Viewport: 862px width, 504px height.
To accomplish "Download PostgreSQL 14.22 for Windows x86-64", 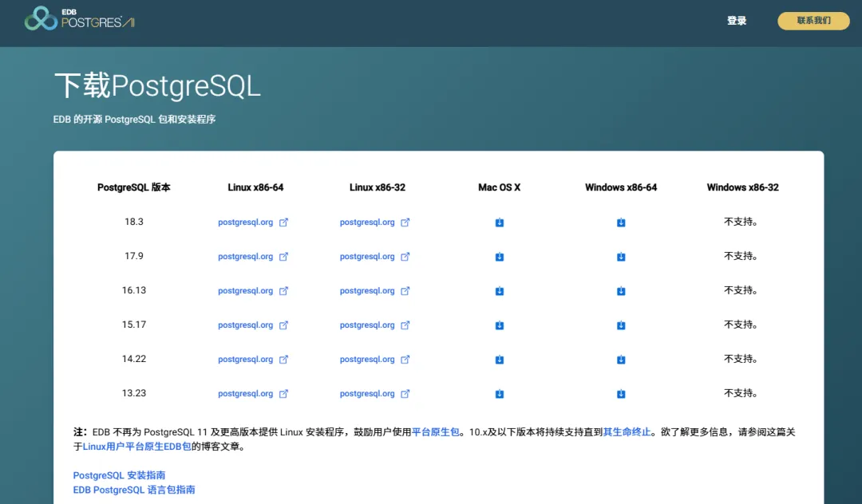I will tap(621, 360).
